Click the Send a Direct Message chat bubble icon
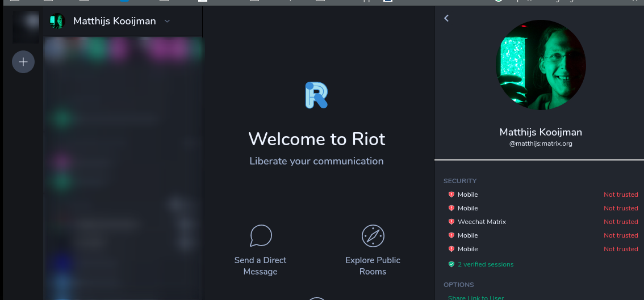The height and width of the screenshot is (300, 644). coord(261,235)
